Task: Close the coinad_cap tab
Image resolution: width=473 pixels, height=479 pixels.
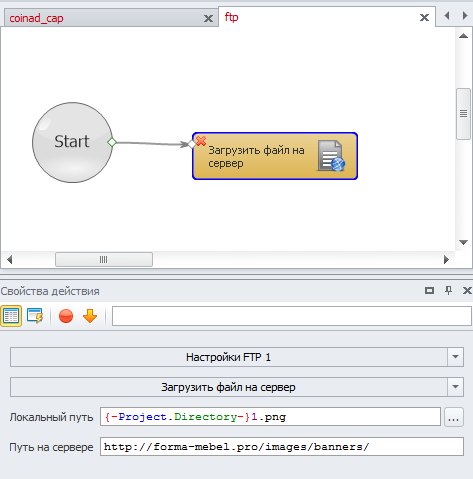Action: [x=208, y=18]
